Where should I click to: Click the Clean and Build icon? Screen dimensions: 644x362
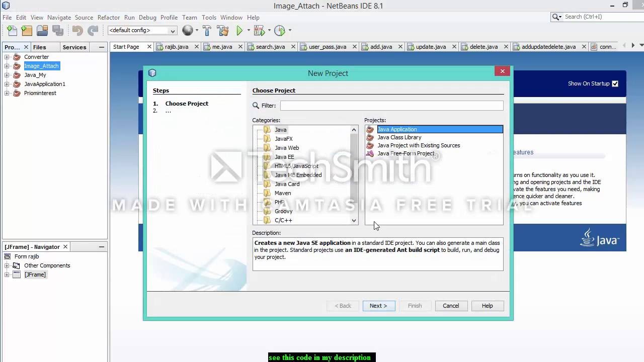click(x=223, y=31)
